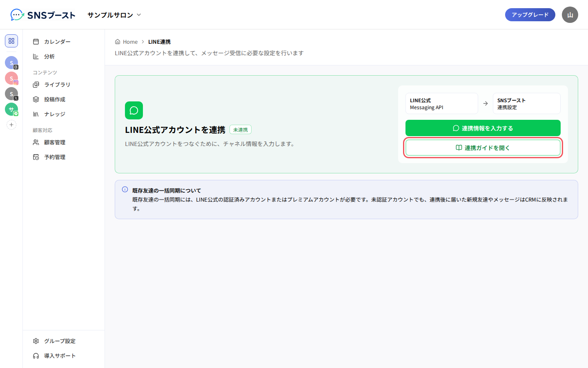This screenshot has height=368, width=588.
Task: Go to Home via the breadcrumb
Action: pyautogui.click(x=127, y=42)
